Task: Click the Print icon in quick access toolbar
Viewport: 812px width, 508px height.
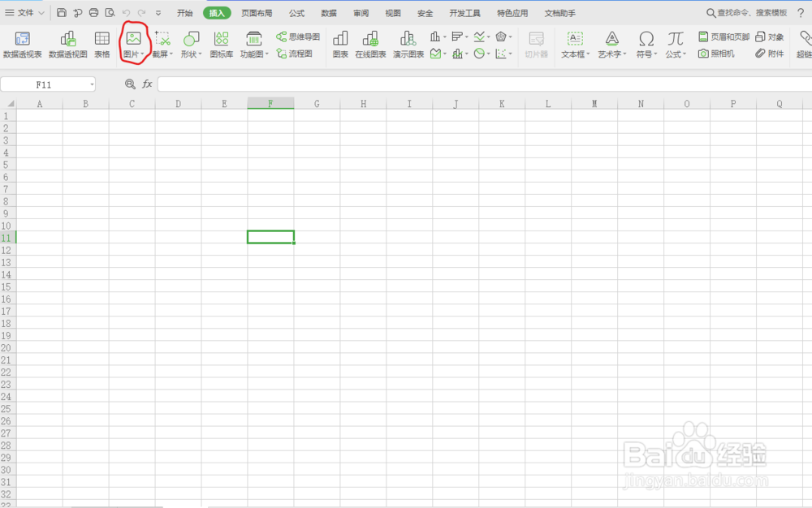Action: (93, 12)
